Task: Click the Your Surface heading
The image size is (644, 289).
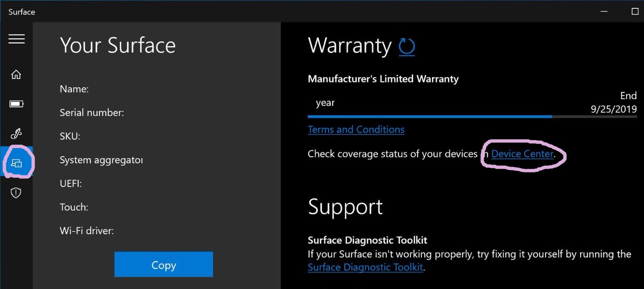Action: 118,45
